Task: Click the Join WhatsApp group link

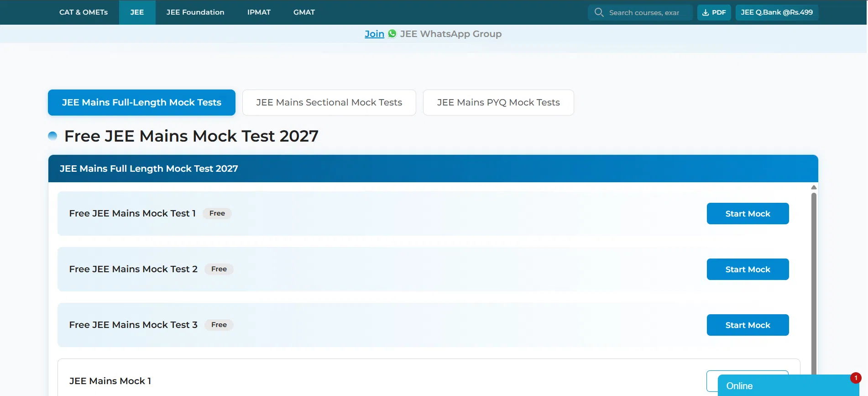Action: point(374,34)
